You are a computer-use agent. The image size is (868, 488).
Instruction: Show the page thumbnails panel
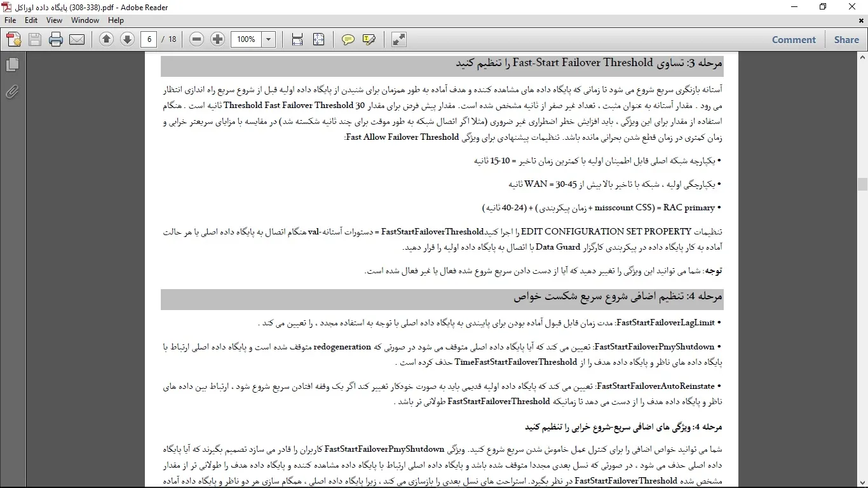coord(12,65)
